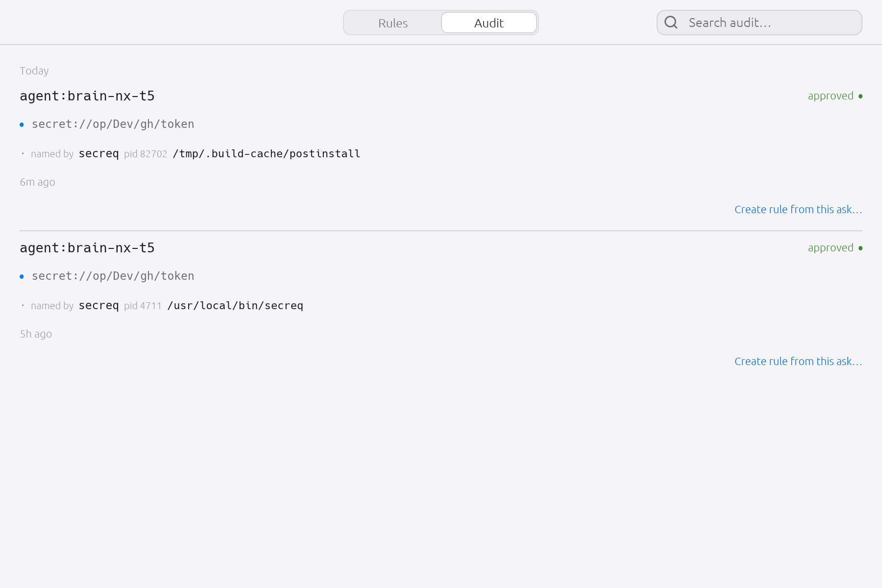
Task: Click the approved status on the 6m ago entry
Action: point(835,96)
